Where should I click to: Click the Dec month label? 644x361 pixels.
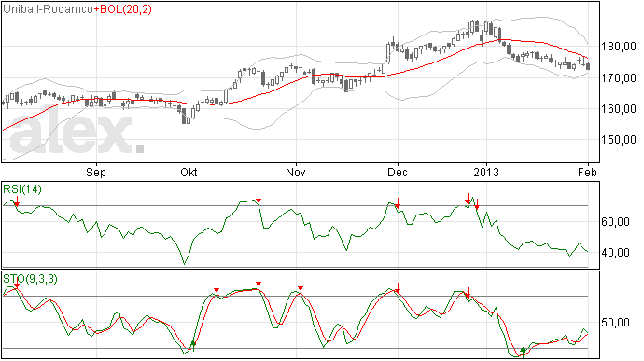coord(398,172)
